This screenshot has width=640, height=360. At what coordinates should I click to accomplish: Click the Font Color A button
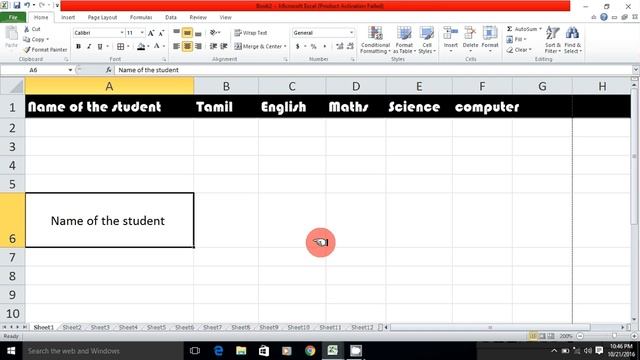pos(157,47)
